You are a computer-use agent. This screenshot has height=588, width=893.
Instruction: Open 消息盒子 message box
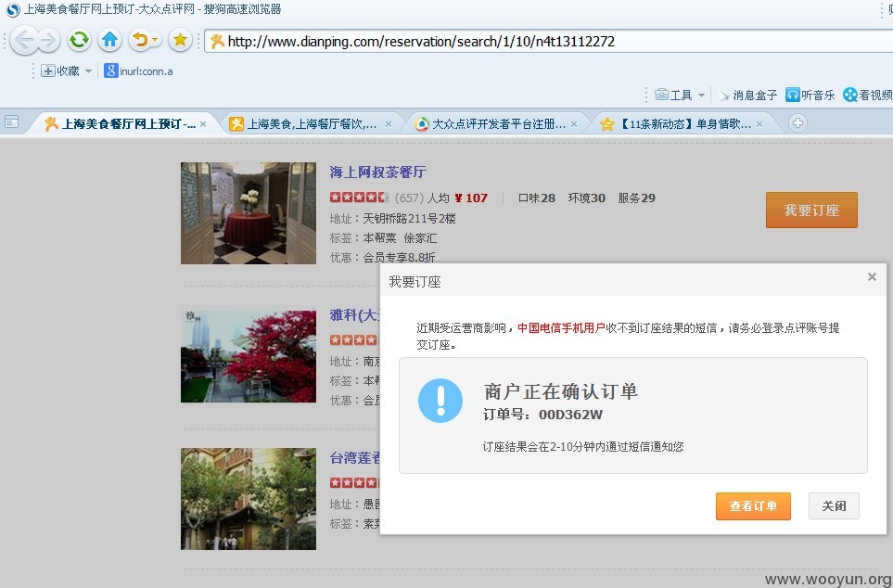pyautogui.click(x=747, y=96)
